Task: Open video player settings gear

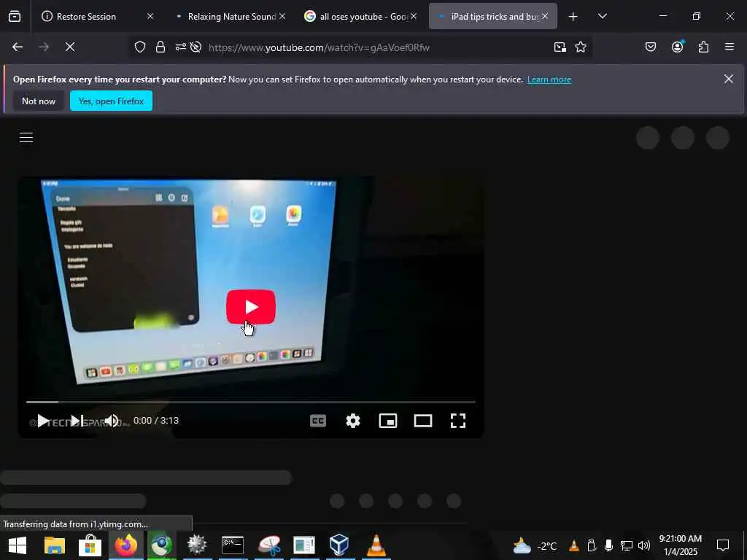Action: click(353, 421)
